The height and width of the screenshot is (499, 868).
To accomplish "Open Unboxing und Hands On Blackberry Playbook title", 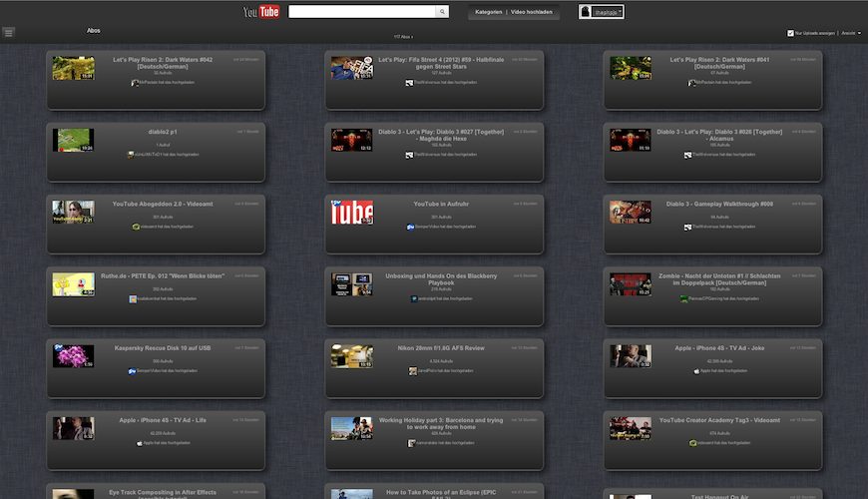I will click(x=441, y=279).
